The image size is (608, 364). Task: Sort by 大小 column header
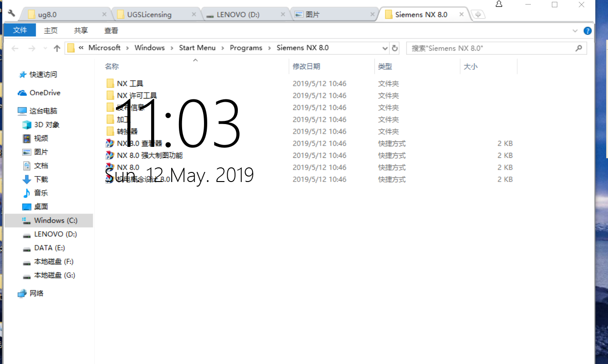click(471, 66)
